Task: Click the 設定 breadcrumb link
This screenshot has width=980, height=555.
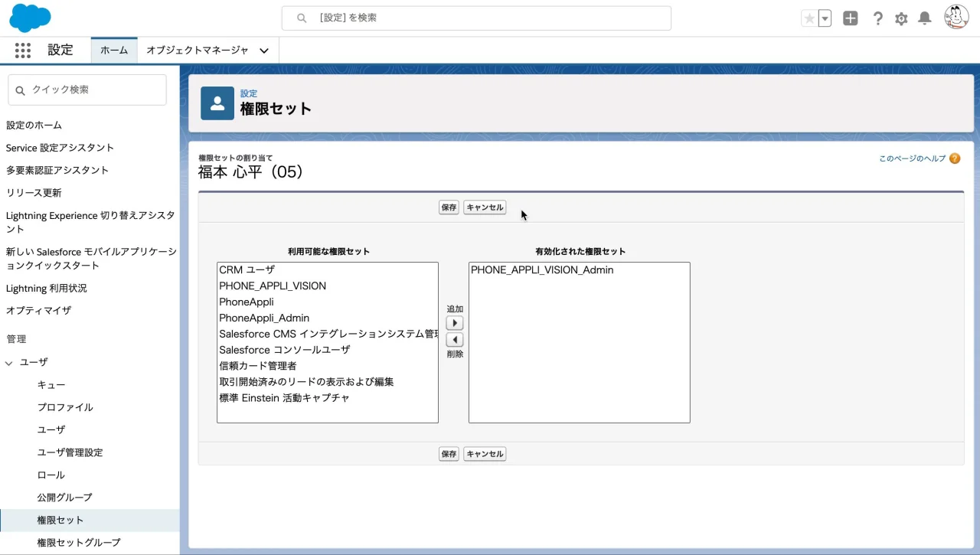Action: (249, 93)
